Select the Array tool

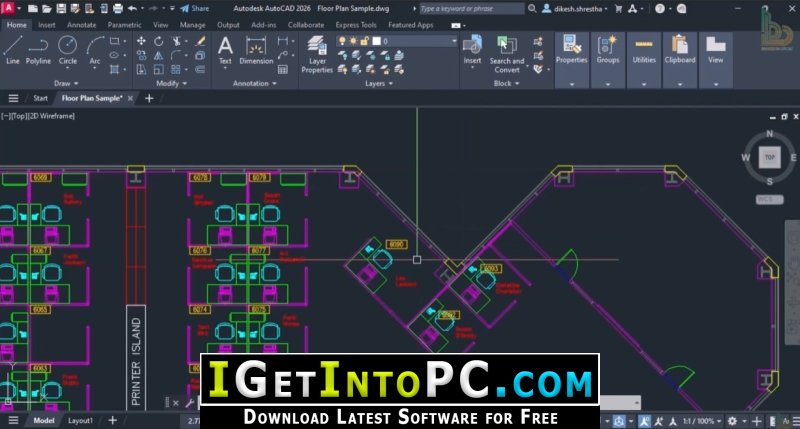coord(176,69)
